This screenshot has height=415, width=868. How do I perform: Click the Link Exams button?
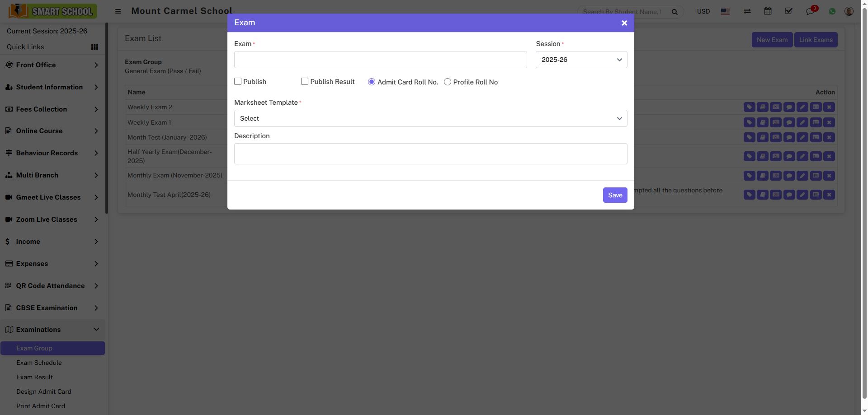click(x=816, y=40)
